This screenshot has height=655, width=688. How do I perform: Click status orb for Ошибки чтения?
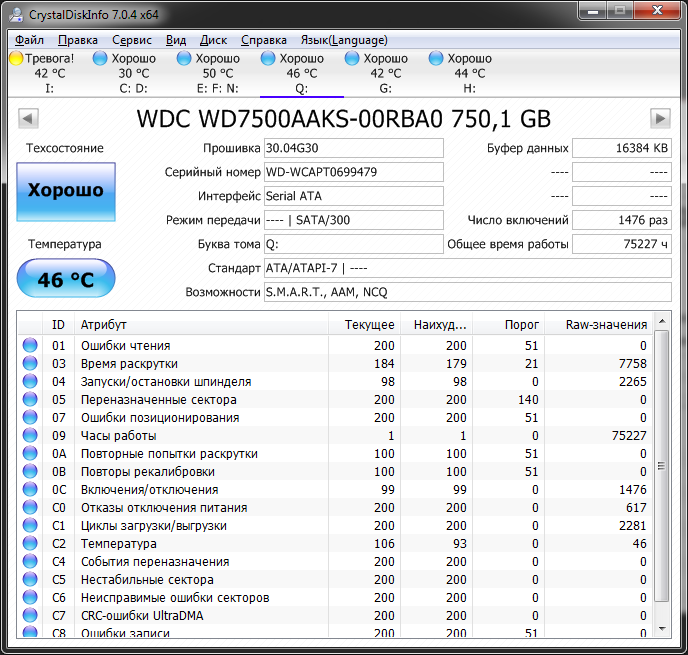30,345
